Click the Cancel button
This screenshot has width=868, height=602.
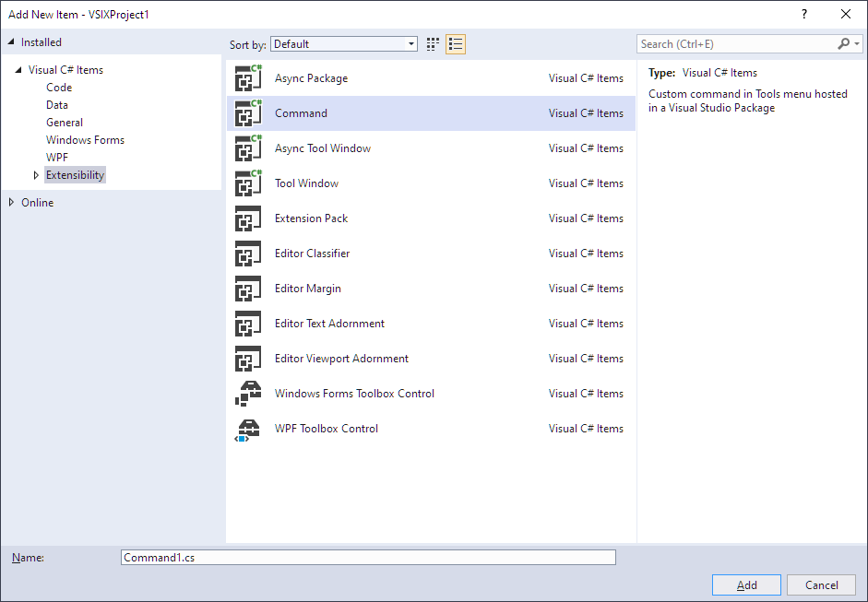821,585
